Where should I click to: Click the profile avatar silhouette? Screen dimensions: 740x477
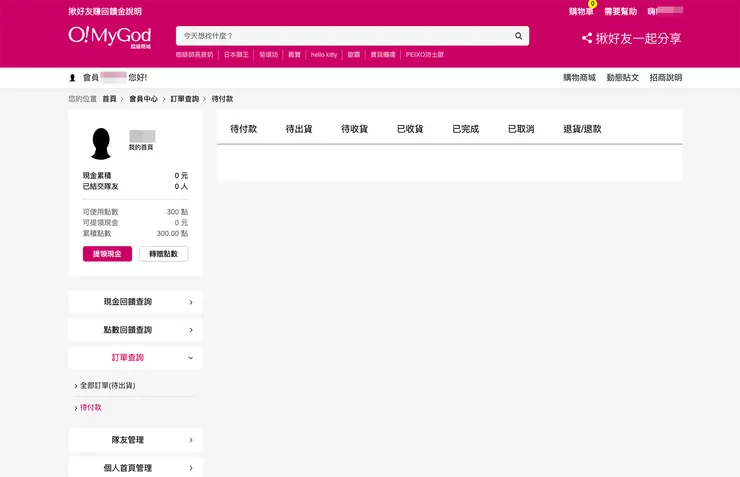[101, 143]
